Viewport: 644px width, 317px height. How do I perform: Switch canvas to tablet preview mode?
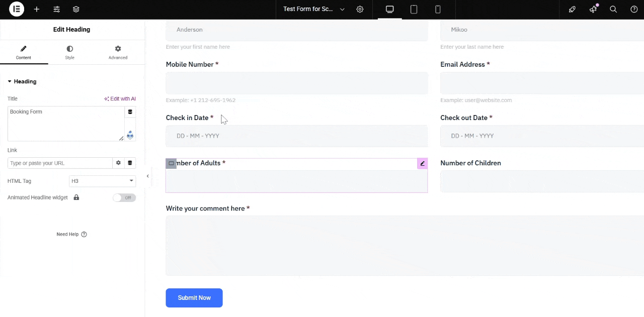coord(414,9)
